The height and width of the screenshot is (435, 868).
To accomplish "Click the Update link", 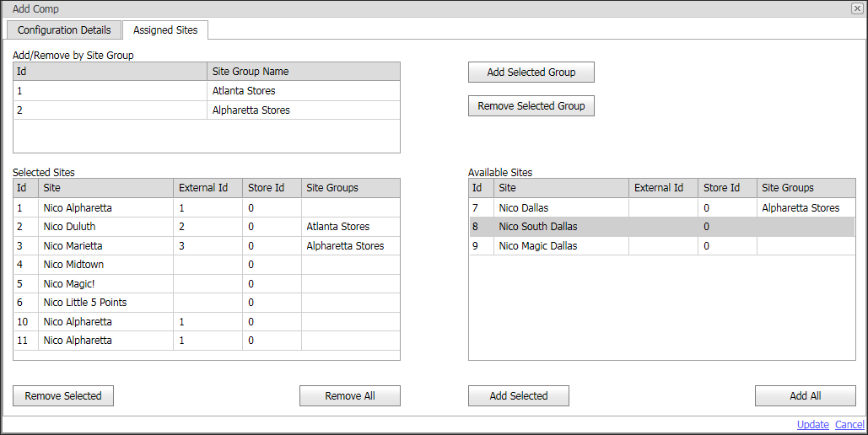I will 812,425.
